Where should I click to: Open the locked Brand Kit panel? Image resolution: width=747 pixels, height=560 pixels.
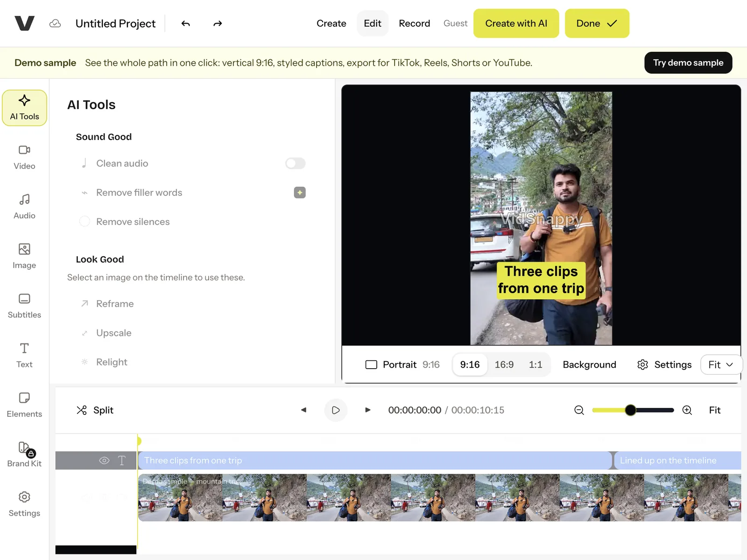coord(24,455)
